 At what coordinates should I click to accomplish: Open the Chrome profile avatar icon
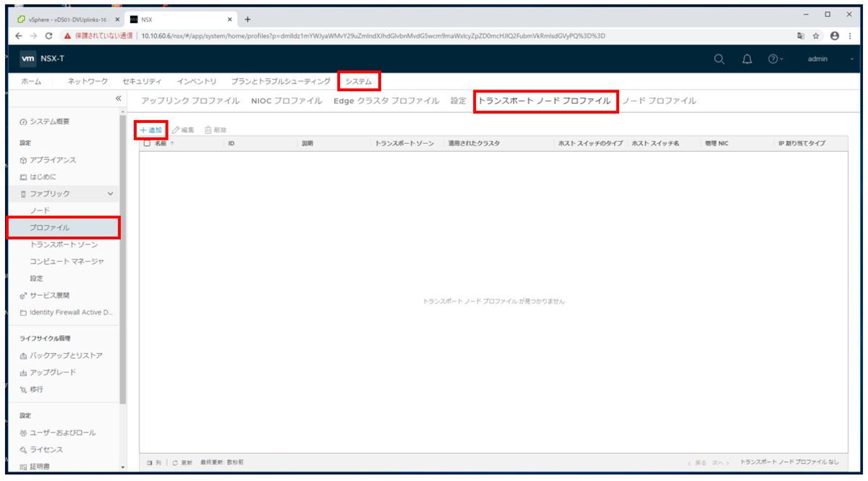[x=835, y=35]
